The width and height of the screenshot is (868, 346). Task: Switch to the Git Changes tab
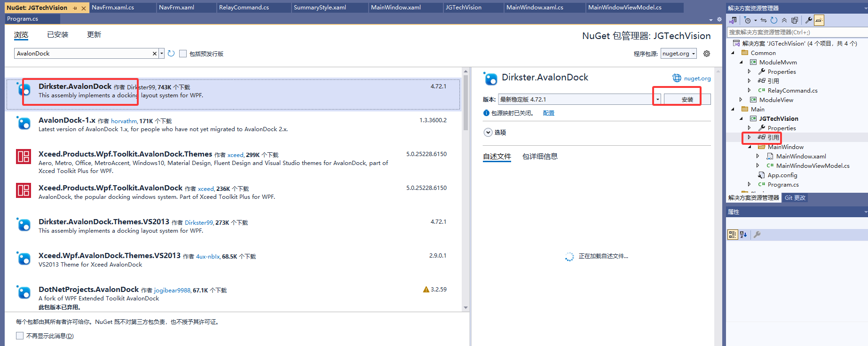pyautogui.click(x=795, y=198)
